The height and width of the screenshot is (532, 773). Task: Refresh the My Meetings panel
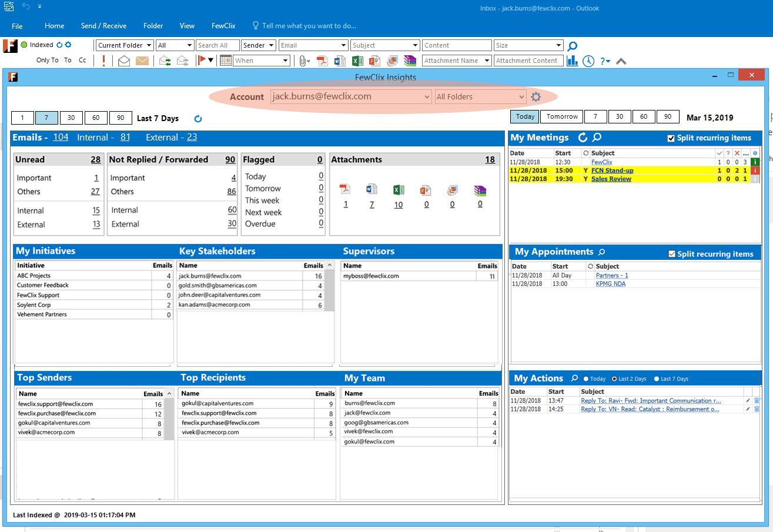point(583,138)
